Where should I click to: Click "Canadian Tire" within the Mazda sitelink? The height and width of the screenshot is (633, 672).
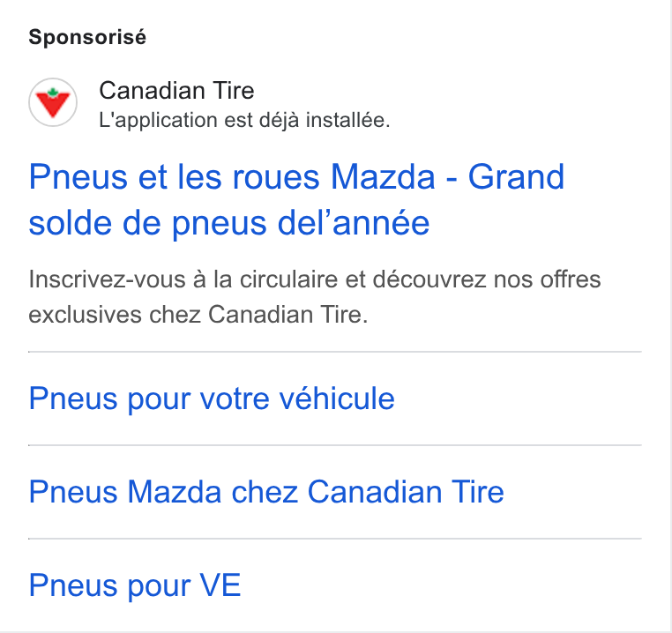[406, 492]
